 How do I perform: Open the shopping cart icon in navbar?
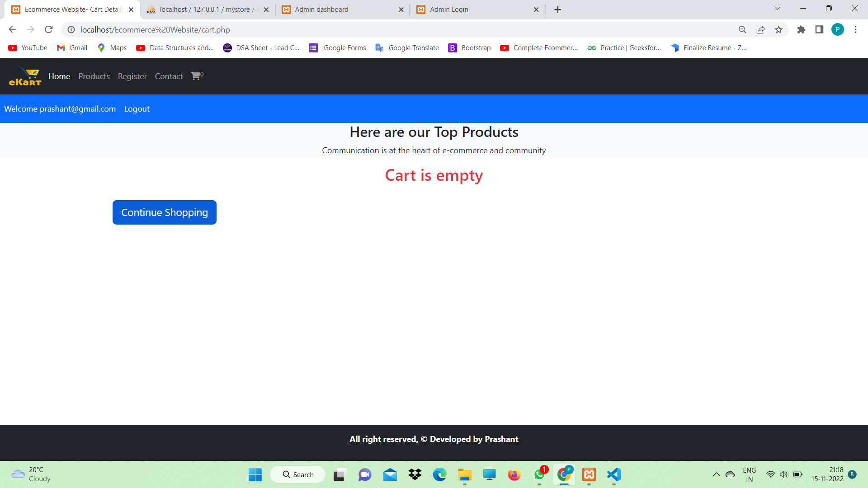tap(195, 76)
